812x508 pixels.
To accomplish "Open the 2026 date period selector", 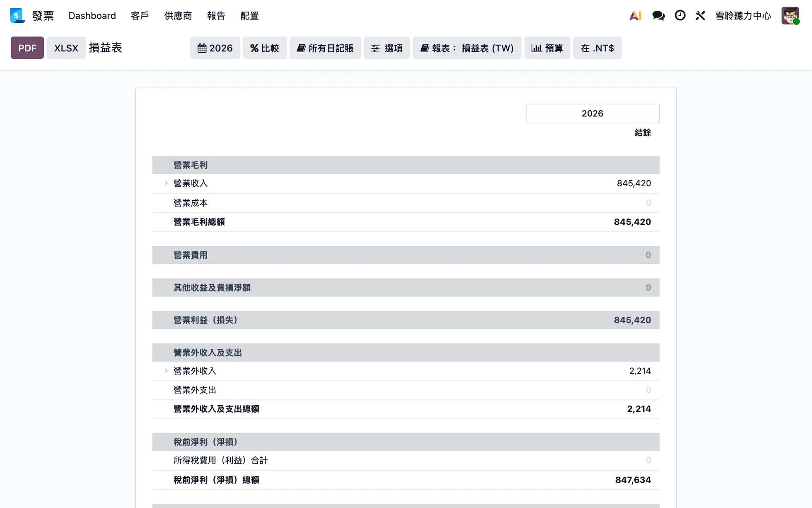I will click(215, 48).
